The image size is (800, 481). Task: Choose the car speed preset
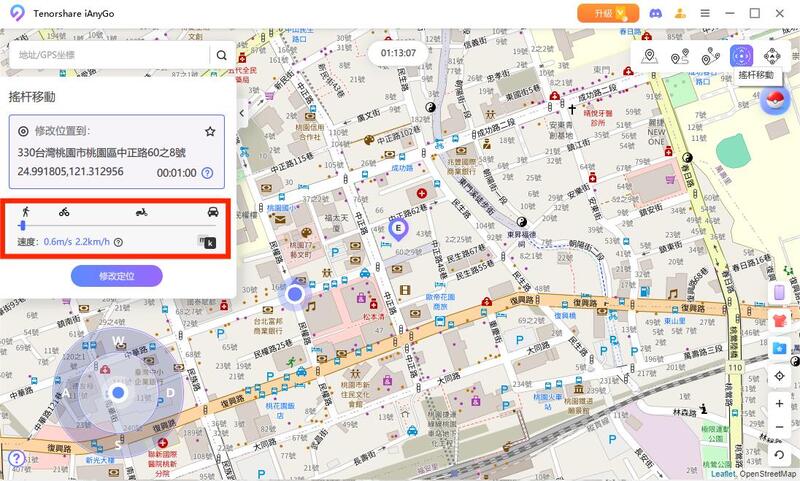tap(213, 212)
